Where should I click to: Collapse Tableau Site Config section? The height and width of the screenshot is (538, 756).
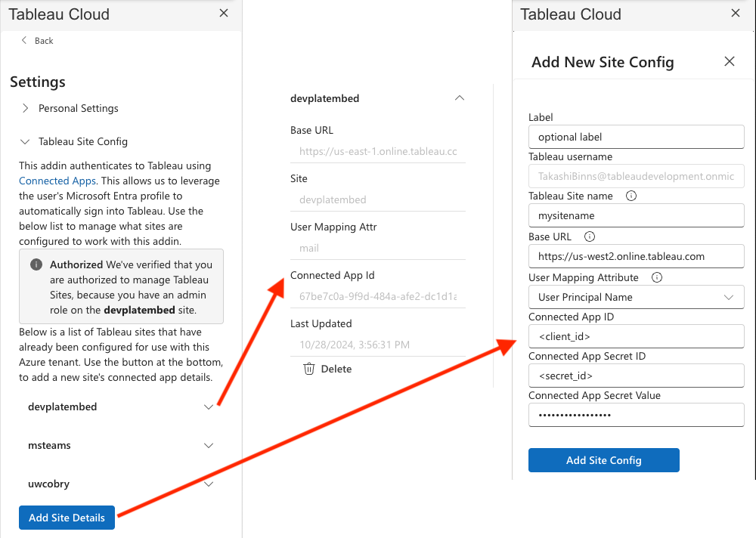26,141
